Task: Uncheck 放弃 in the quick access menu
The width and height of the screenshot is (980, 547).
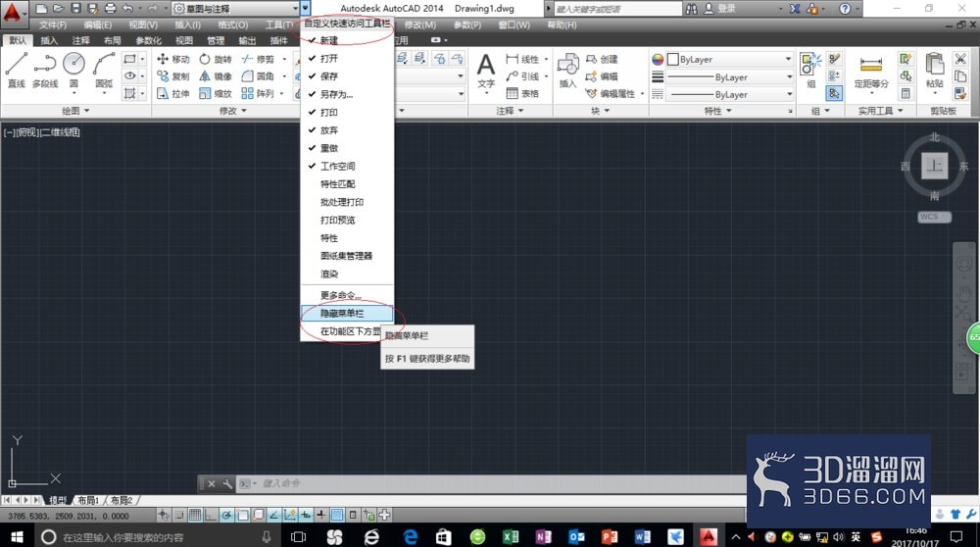Action: [x=347, y=130]
